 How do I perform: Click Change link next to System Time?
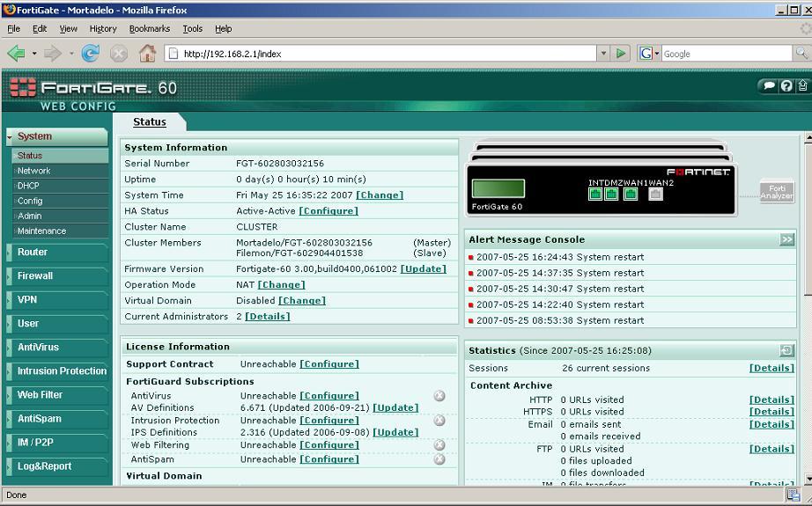tap(380, 195)
